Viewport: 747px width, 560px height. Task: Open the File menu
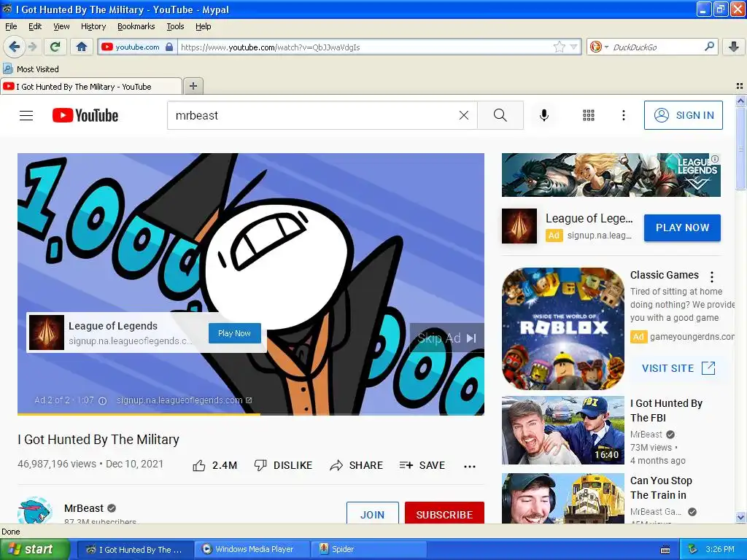click(11, 26)
